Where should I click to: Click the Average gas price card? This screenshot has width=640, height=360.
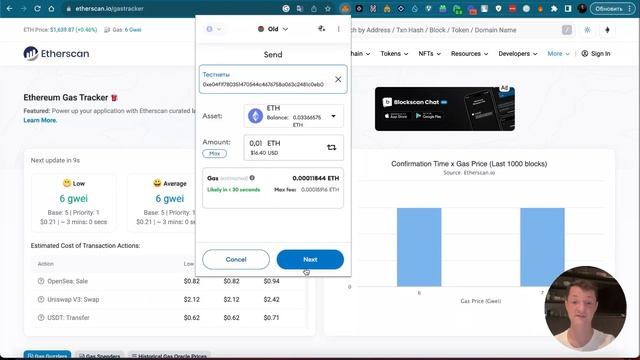(162, 203)
